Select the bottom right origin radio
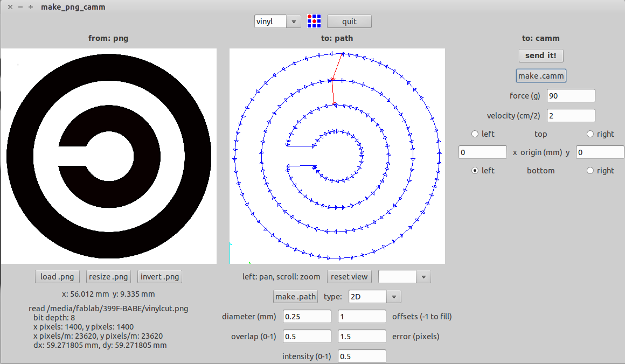The width and height of the screenshot is (625, 364). tap(591, 171)
